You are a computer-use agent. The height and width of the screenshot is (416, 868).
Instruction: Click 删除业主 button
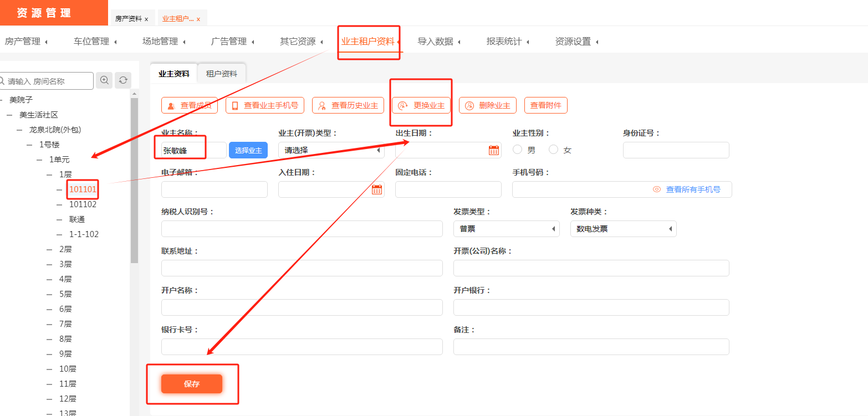click(x=488, y=105)
